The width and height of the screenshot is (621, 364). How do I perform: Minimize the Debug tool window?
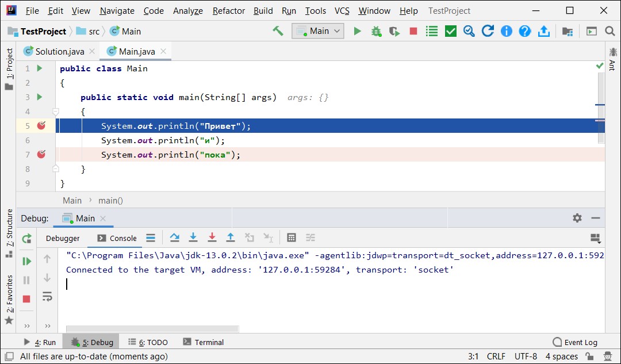pos(595,218)
